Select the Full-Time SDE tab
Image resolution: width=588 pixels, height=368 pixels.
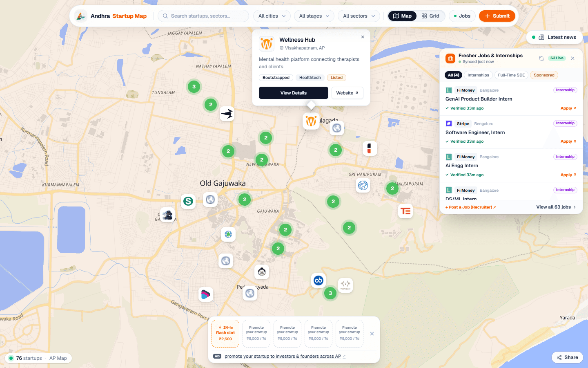[x=511, y=75]
